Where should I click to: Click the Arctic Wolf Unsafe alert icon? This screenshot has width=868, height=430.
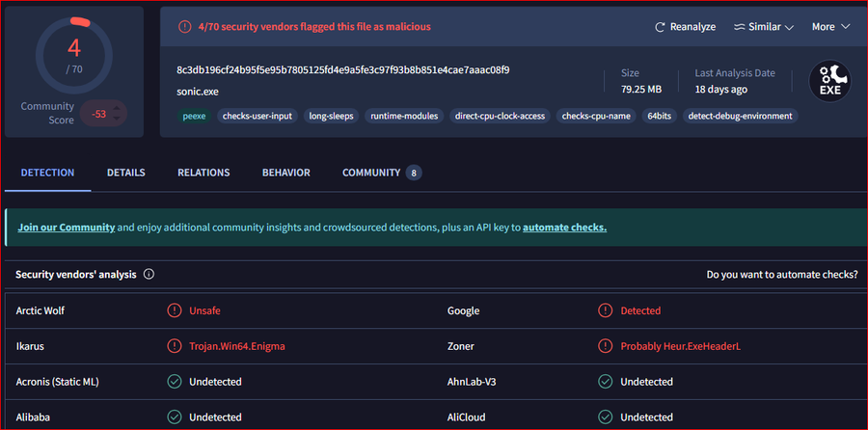point(174,310)
